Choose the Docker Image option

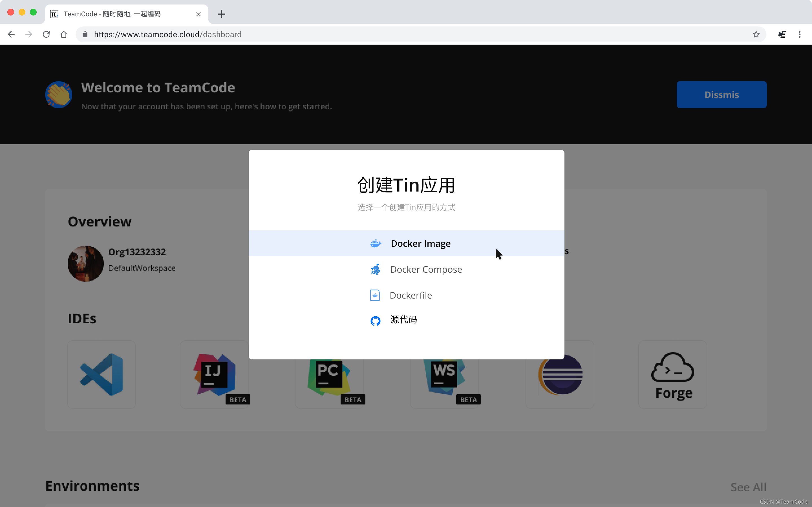click(420, 243)
